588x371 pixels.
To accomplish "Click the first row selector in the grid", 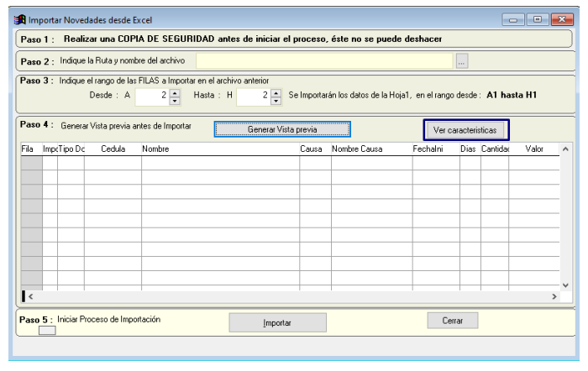I will pyautogui.click(x=32, y=163).
